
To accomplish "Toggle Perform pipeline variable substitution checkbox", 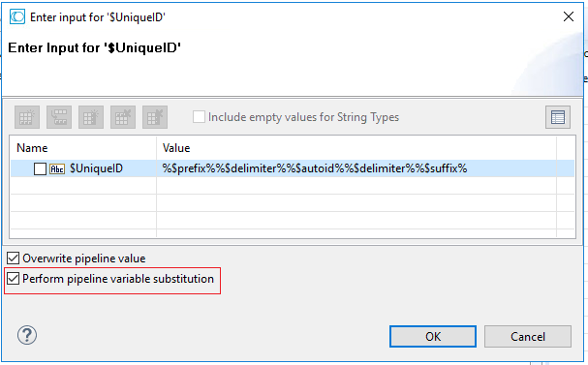I will click(14, 279).
